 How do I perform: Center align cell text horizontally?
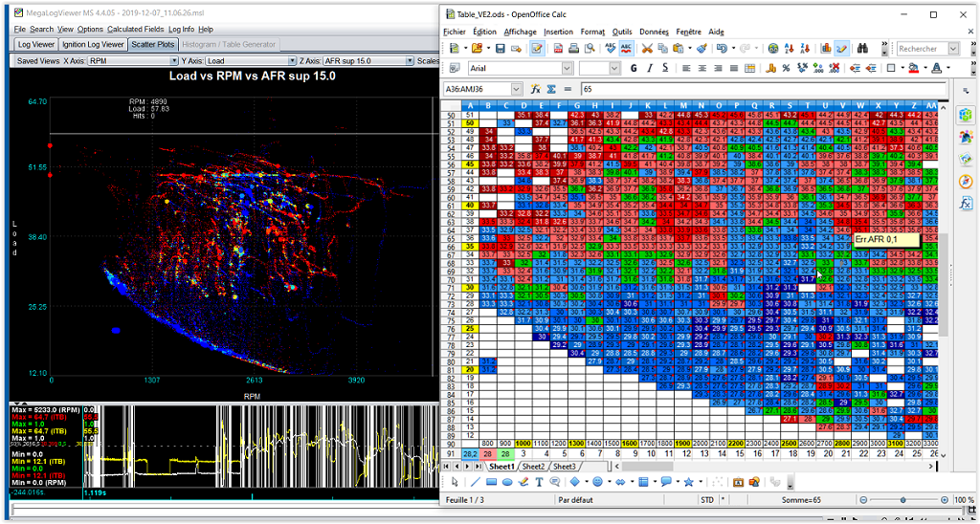pos(702,68)
